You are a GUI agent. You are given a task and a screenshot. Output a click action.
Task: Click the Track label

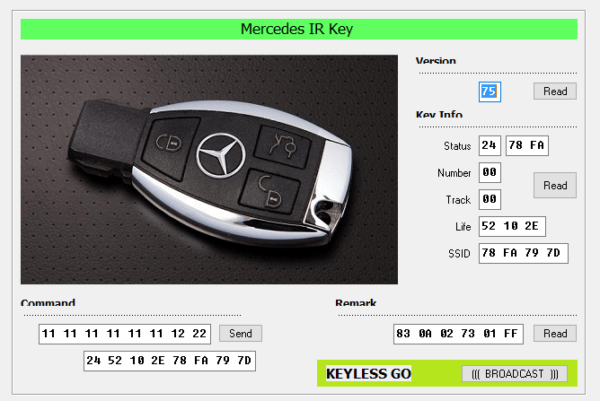(x=458, y=200)
